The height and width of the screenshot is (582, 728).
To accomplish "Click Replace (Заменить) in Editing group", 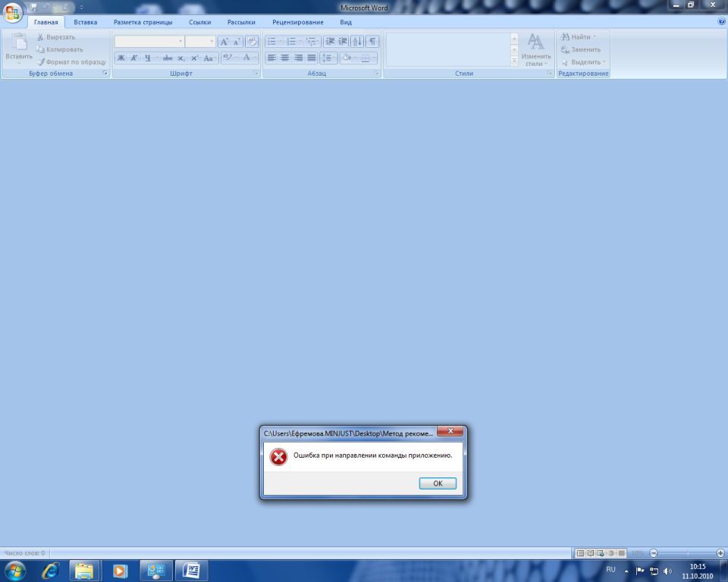I will (x=581, y=49).
